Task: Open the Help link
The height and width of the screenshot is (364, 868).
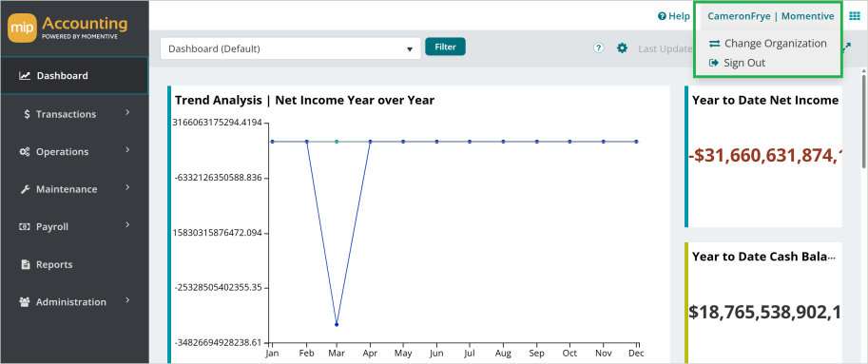Action: (674, 16)
